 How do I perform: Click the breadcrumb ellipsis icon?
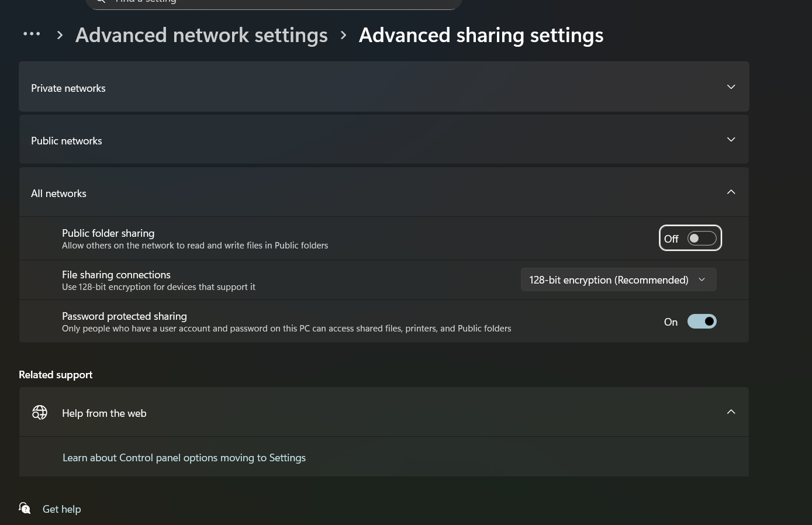coord(32,34)
